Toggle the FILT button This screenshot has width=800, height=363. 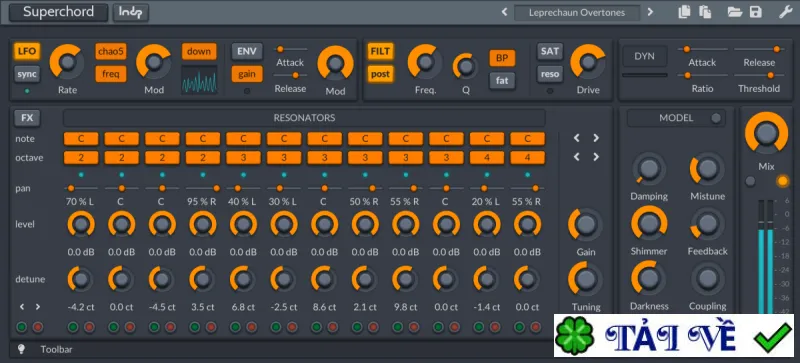click(380, 52)
